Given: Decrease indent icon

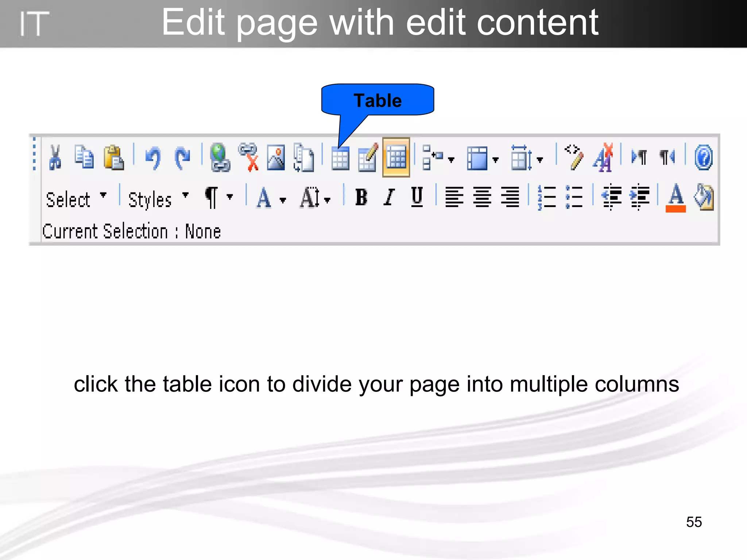Looking at the screenshot, I should [x=611, y=197].
